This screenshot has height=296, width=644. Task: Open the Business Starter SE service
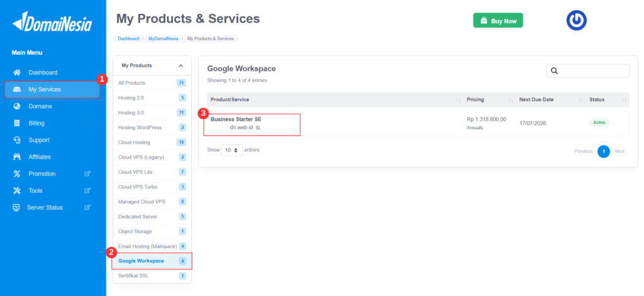(x=236, y=119)
